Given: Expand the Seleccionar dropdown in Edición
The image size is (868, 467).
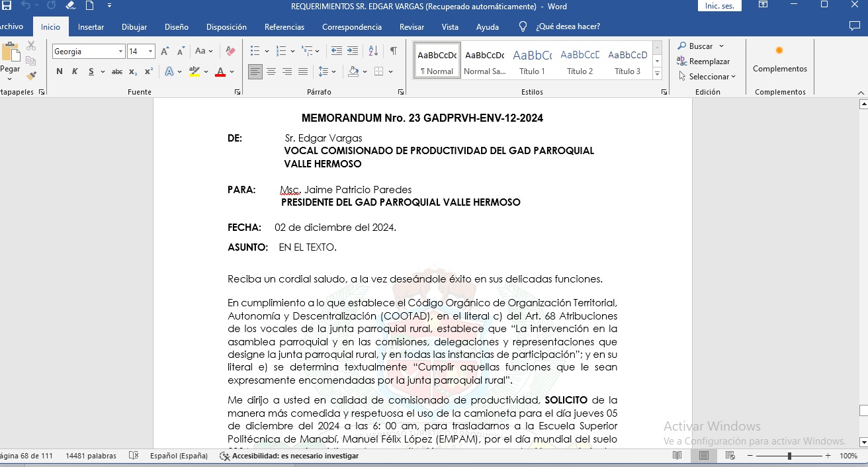Looking at the screenshot, I should click(708, 76).
